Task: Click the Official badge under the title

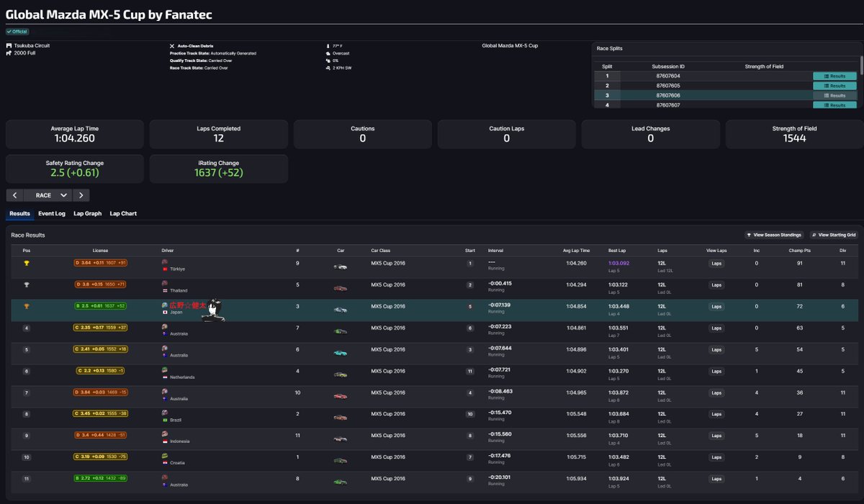Action: [x=17, y=32]
